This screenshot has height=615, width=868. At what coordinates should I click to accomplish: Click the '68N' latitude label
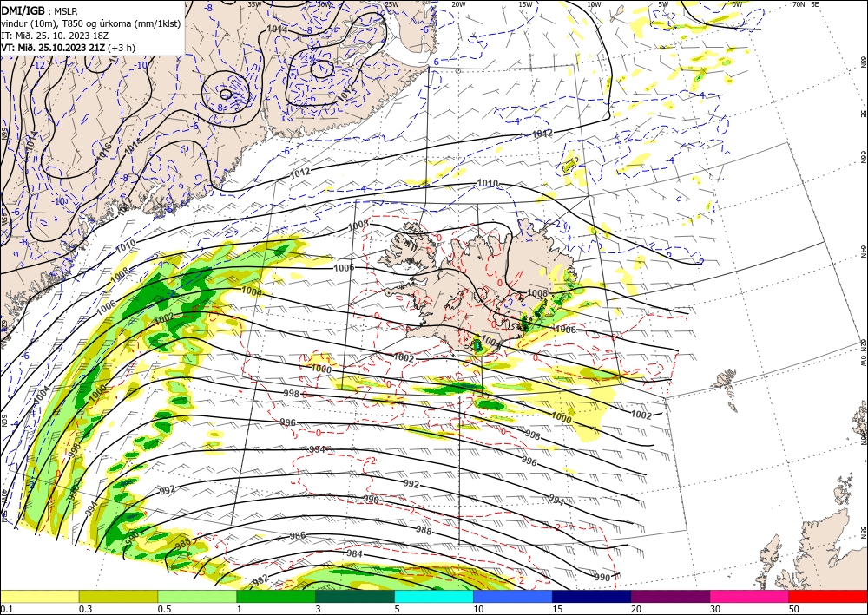pyautogui.click(x=863, y=61)
